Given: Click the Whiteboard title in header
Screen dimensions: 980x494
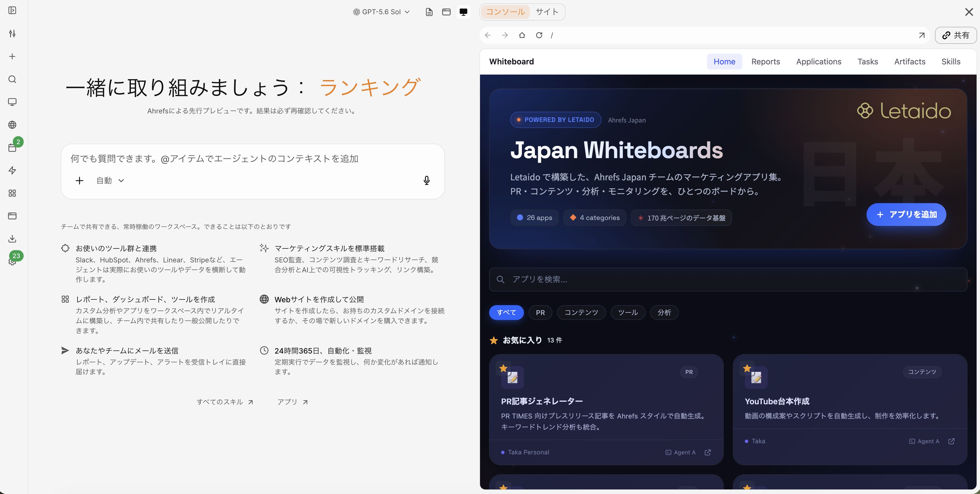Looking at the screenshot, I should coord(511,62).
